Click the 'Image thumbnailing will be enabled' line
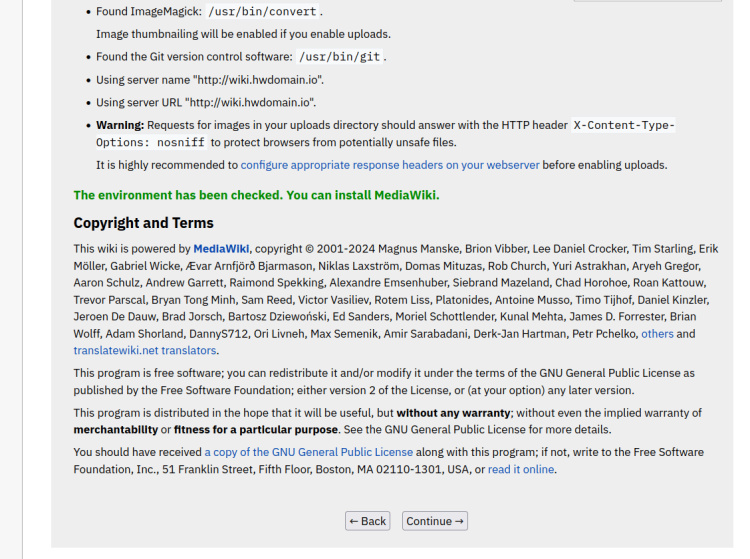Screen dimensions: 750x559 pyautogui.click(x=243, y=34)
